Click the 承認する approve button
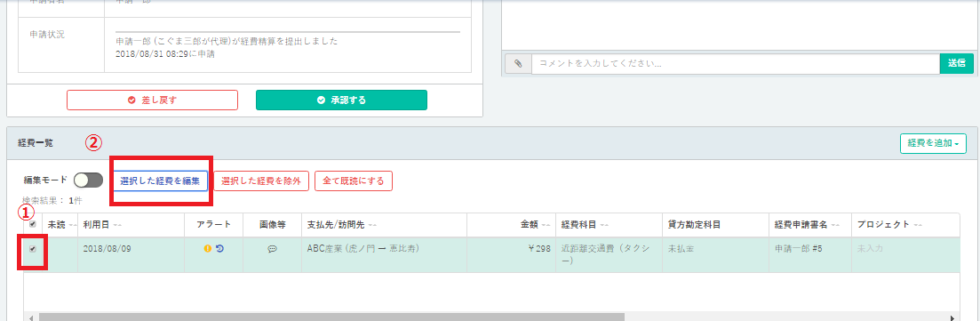 341,100
